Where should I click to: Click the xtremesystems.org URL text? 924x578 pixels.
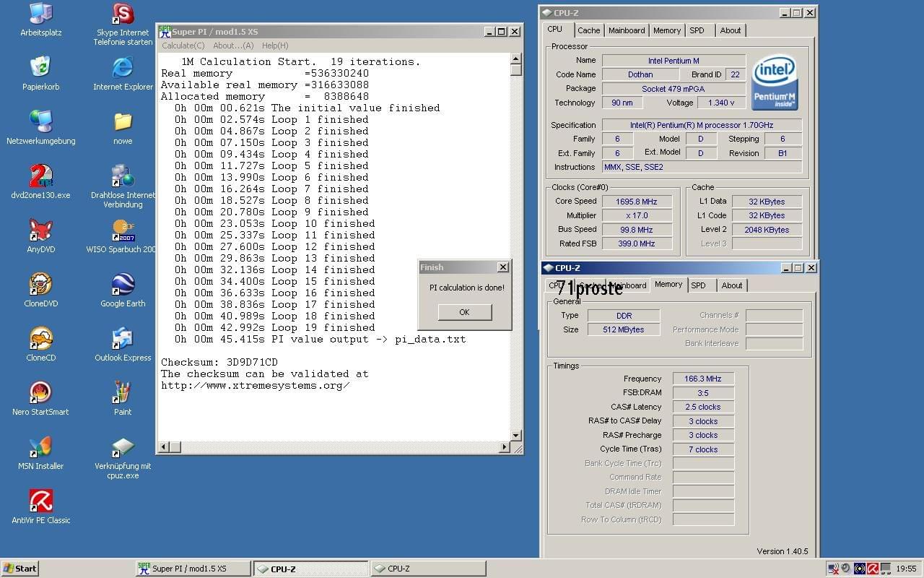256,385
